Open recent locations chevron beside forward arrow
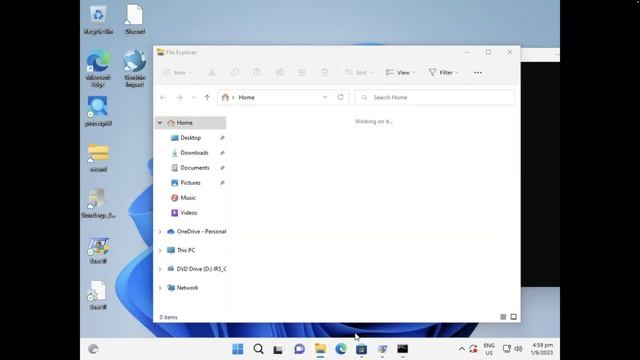The width and height of the screenshot is (640, 360). click(x=193, y=98)
